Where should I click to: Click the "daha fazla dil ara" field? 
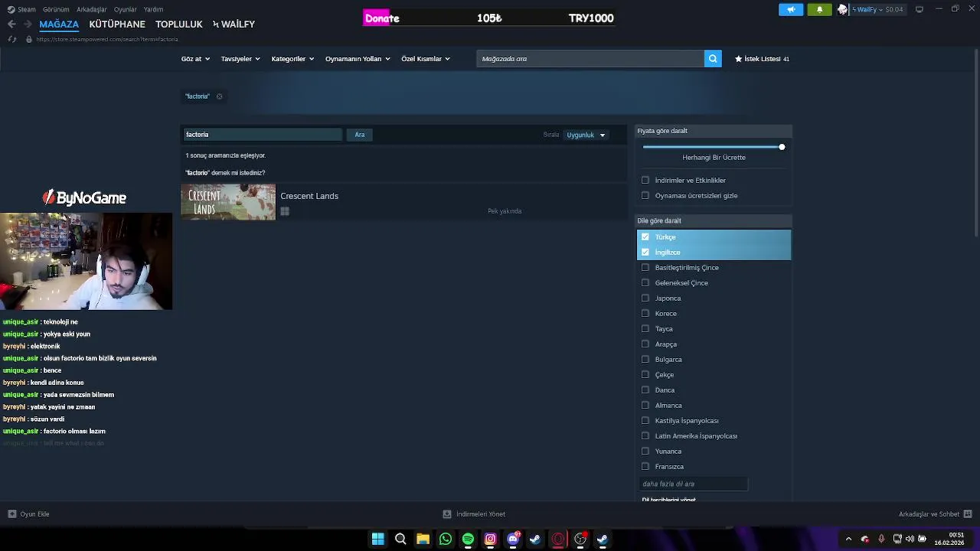(693, 484)
